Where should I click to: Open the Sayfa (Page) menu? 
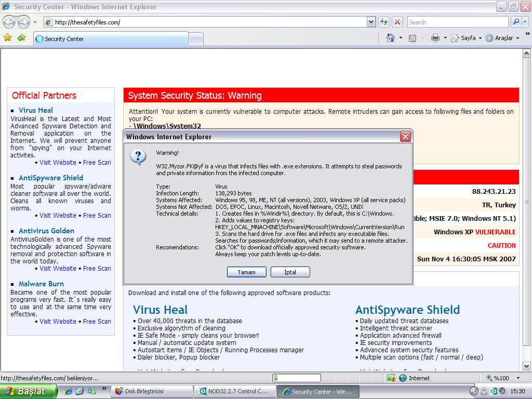point(466,38)
